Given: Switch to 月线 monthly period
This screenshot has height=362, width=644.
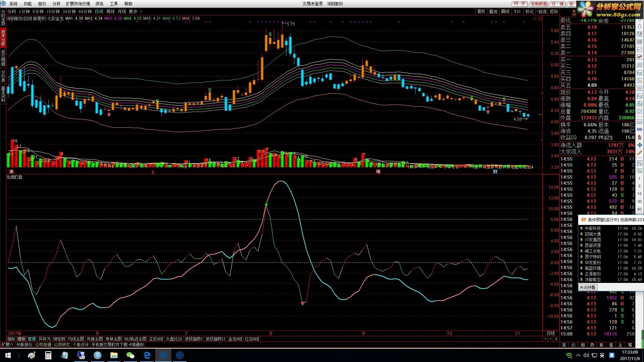Looking at the screenshot, I should (x=122, y=11).
